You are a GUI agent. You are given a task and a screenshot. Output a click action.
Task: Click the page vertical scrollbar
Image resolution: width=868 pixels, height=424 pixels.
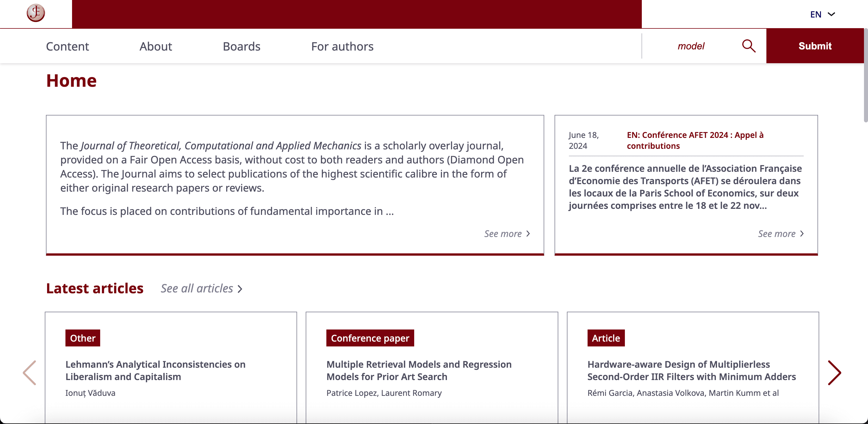[x=866, y=76]
